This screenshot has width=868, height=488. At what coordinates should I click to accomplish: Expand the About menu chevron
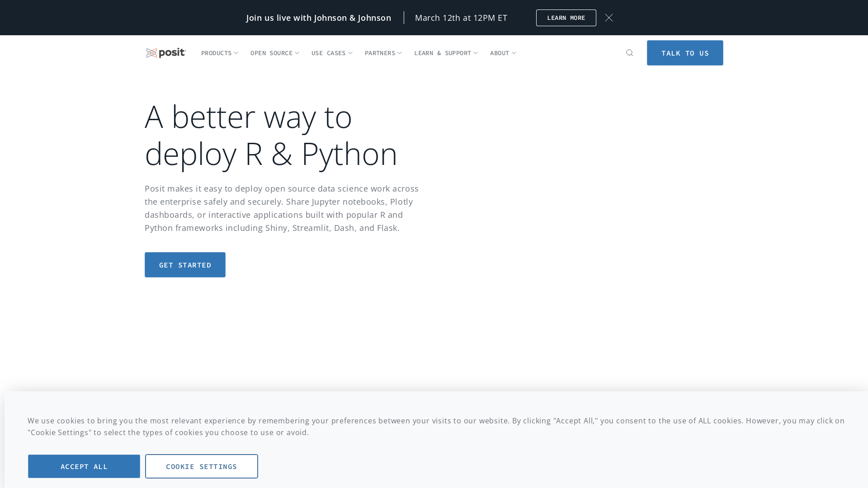514,53
